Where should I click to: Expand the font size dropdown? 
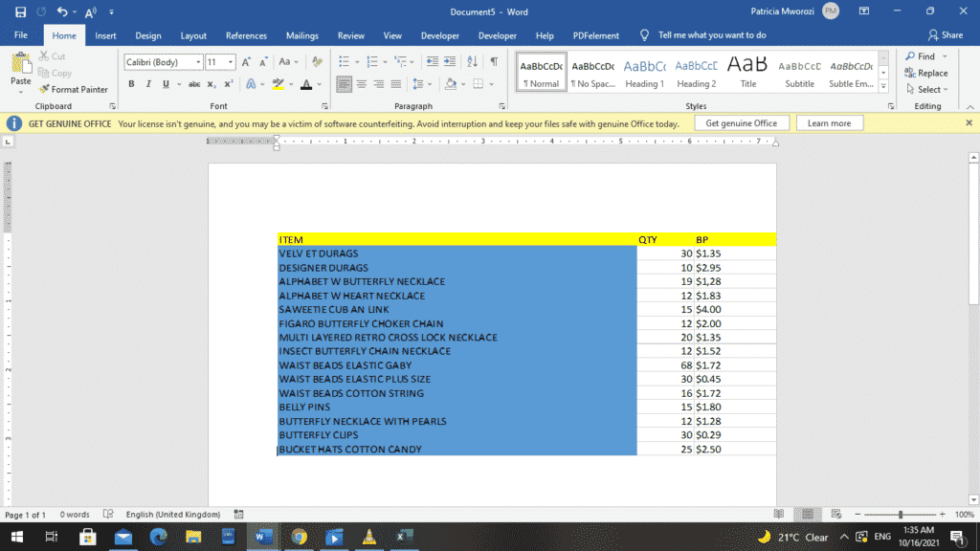click(230, 61)
